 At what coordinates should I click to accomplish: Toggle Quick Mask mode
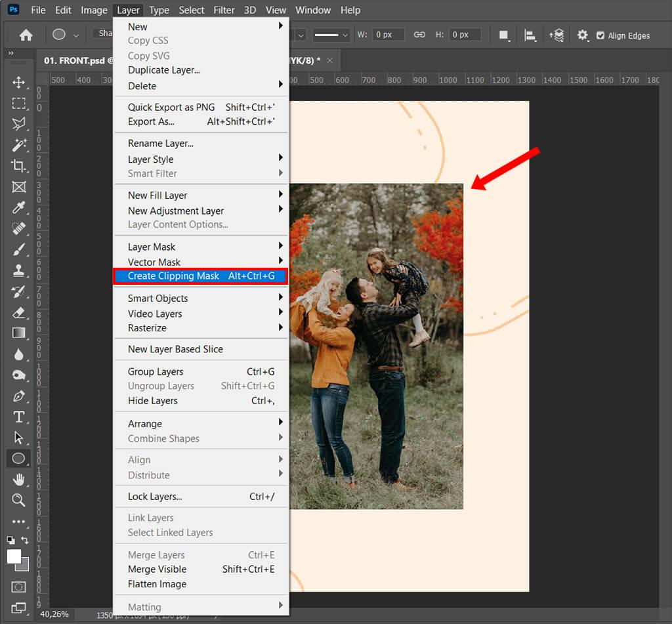click(18, 587)
